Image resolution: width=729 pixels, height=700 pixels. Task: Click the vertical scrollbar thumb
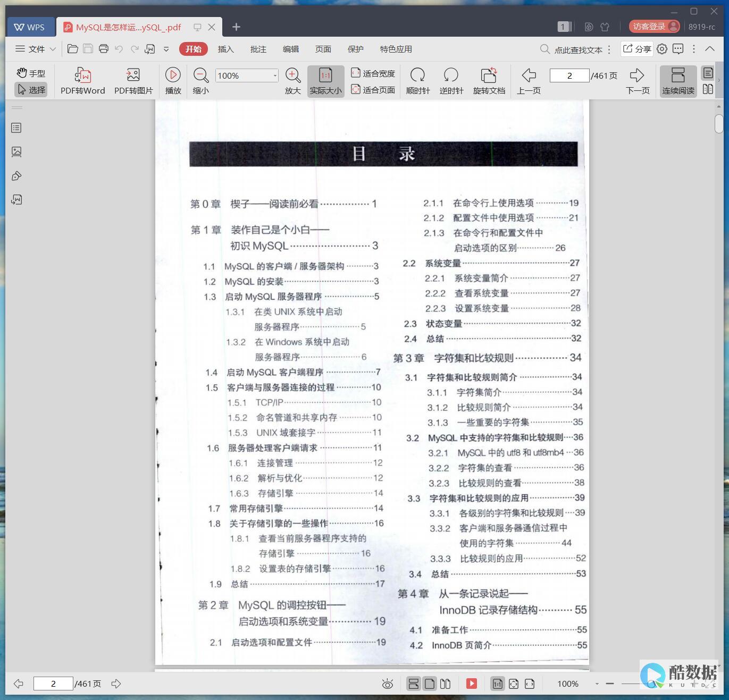(x=719, y=123)
